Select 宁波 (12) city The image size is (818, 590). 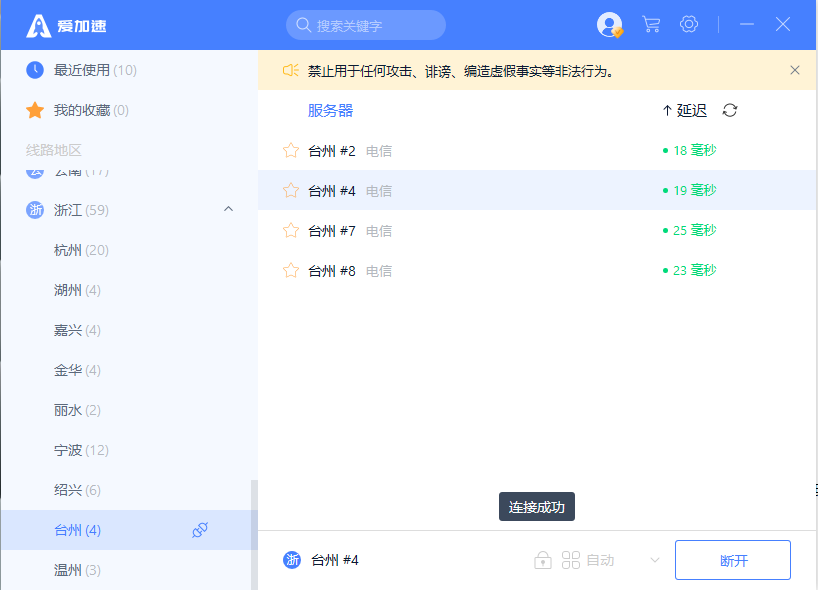(129, 450)
